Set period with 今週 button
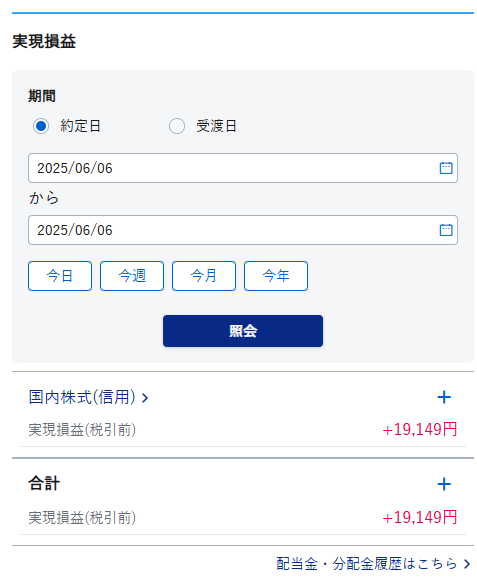The width and height of the screenshot is (477, 586). (x=132, y=276)
